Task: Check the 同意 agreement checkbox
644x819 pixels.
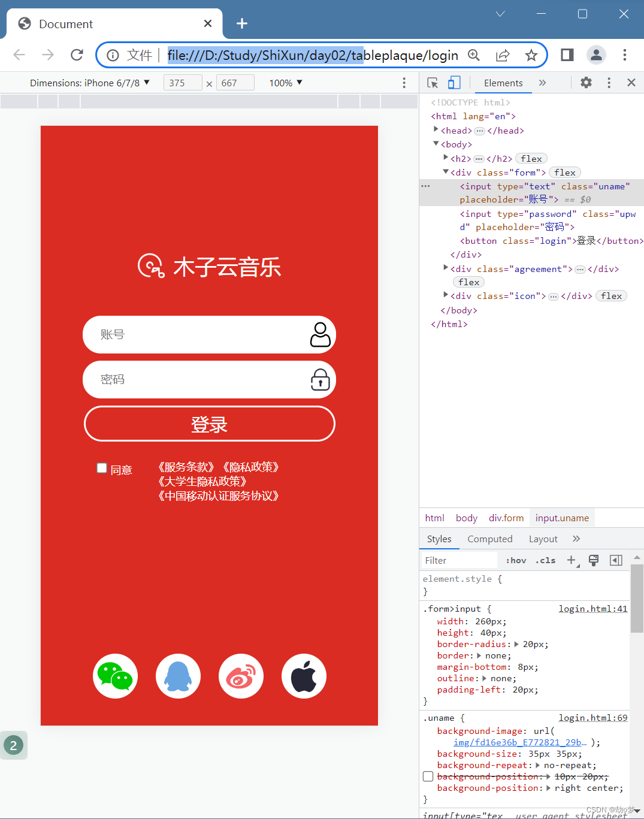Action: tap(102, 467)
